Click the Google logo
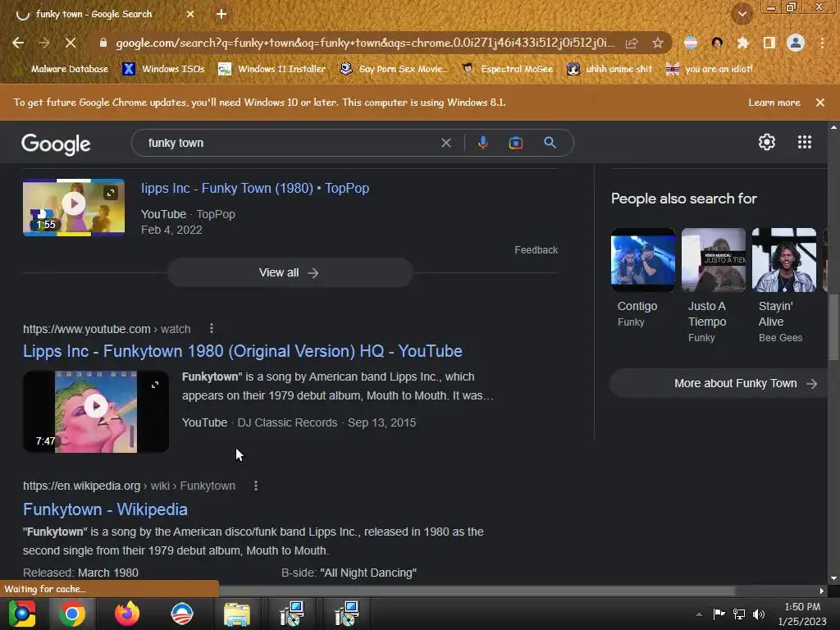840x630 pixels. click(56, 144)
